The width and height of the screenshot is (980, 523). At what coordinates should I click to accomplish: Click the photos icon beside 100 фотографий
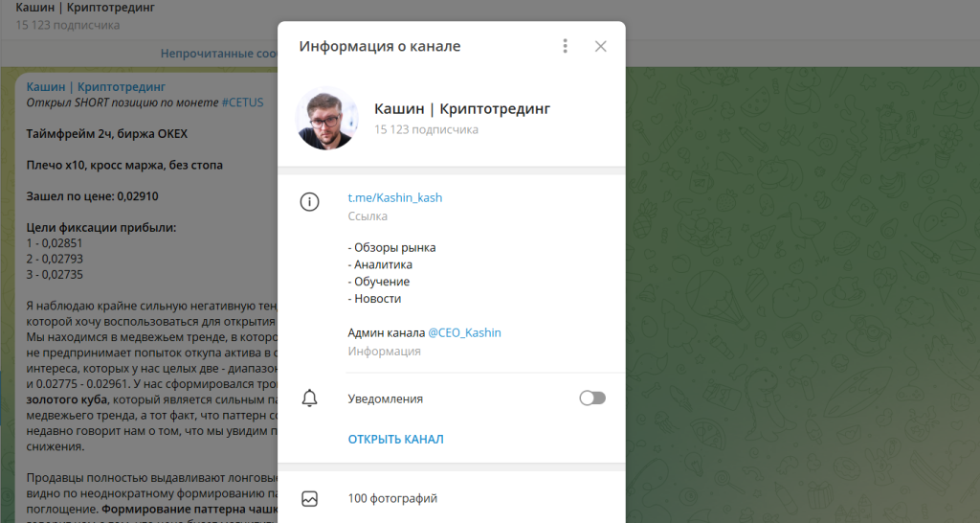(309, 499)
